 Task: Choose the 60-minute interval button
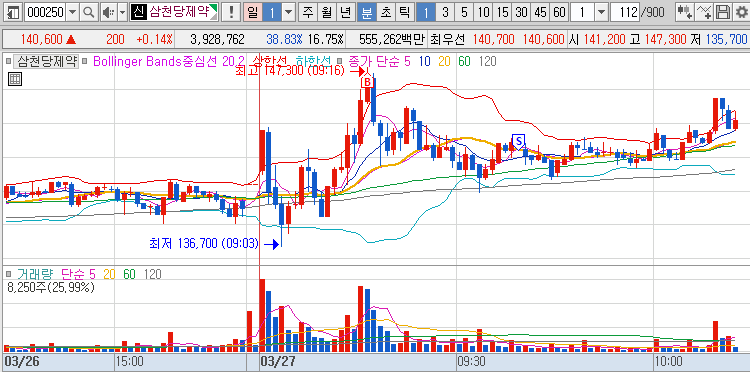click(x=559, y=12)
